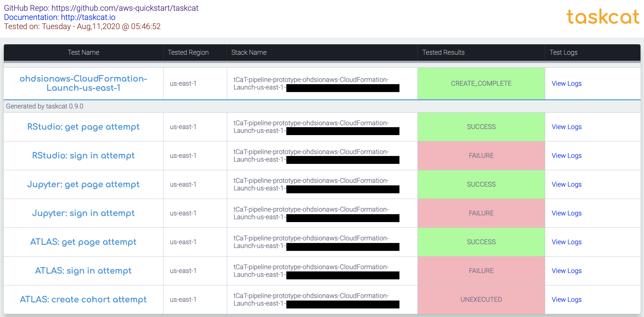View Logs for RStudio sign in attempt
This screenshot has height=317, width=644.
[567, 156]
